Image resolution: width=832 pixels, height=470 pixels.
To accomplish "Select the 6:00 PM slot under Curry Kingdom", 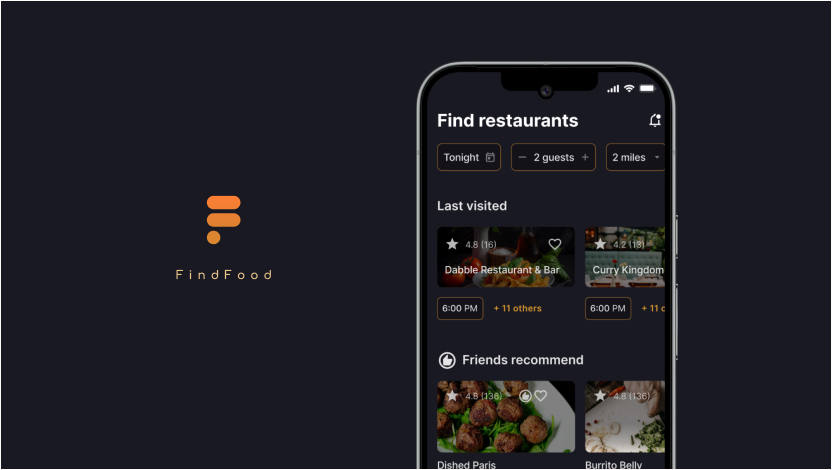I will [x=608, y=308].
